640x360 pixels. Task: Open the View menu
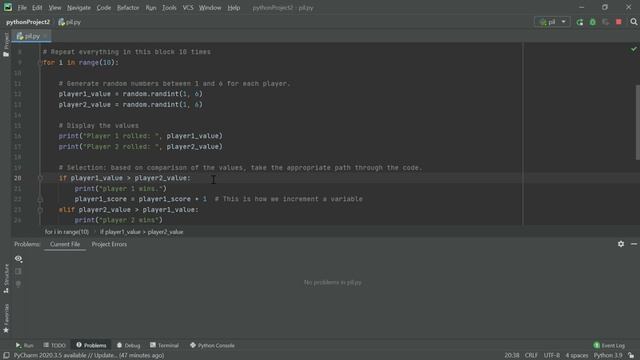[x=55, y=8]
